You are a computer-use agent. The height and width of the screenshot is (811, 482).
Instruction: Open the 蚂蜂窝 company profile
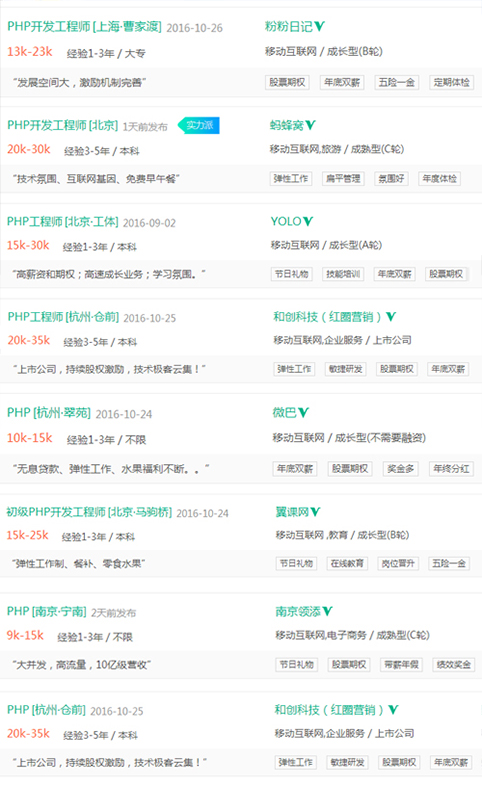coord(287,125)
